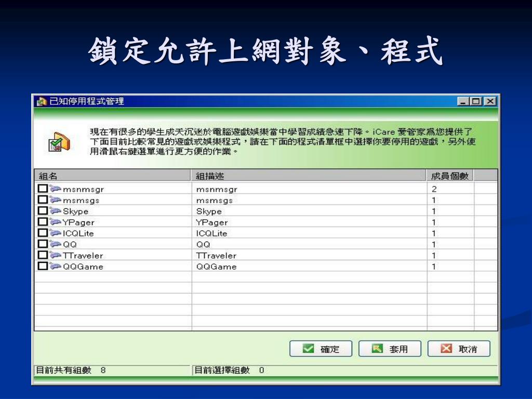Tick the msmsgs checkbox
The image size is (532, 399).
[x=43, y=199]
